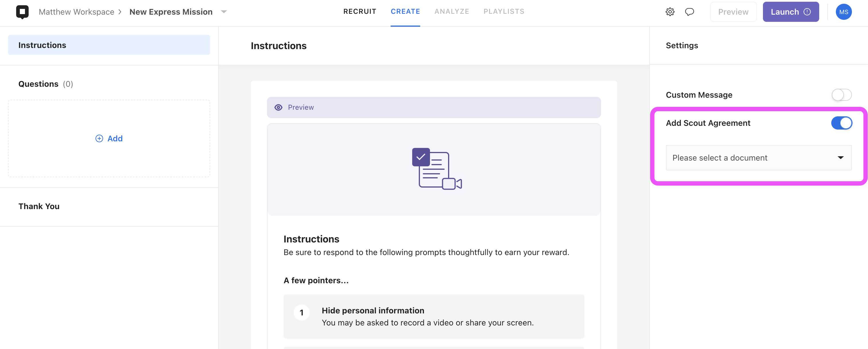Switch to the ANALYZE tab
This screenshot has width=868, height=349.
point(452,11)
